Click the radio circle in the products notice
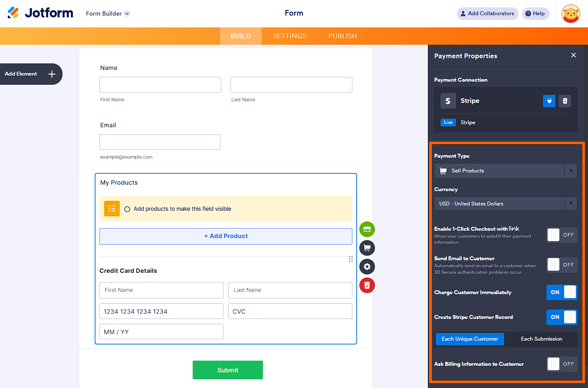588x388 pixels. (127, 209)
